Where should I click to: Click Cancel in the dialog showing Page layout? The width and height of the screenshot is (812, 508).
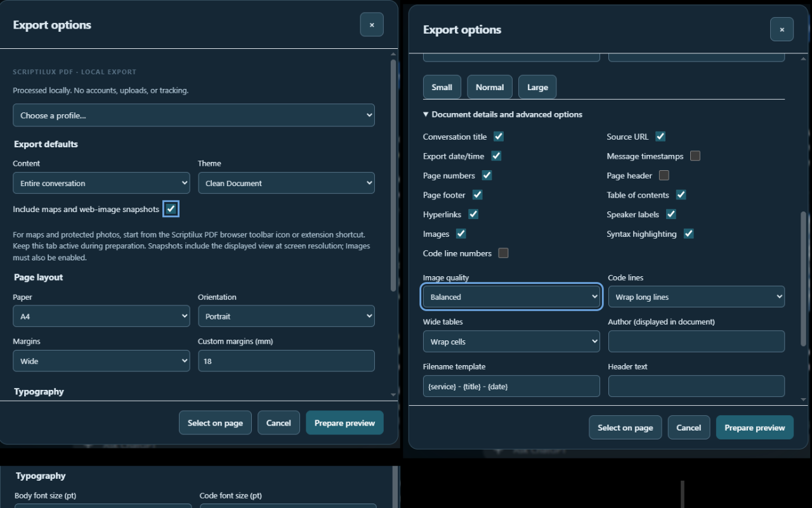[x=278, y=423]
